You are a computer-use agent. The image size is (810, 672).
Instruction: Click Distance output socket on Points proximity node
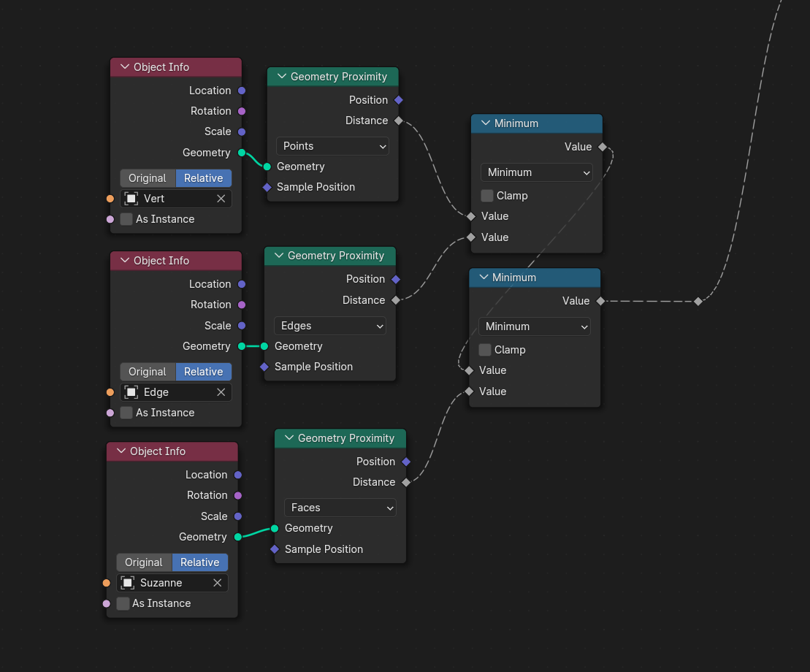click(x=398, y=121)
